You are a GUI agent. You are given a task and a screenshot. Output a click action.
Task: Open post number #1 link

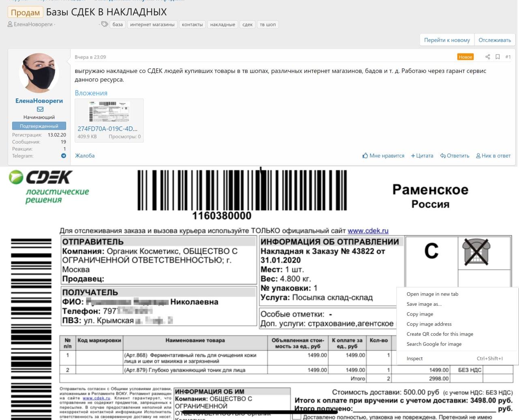tap(508, 57)
